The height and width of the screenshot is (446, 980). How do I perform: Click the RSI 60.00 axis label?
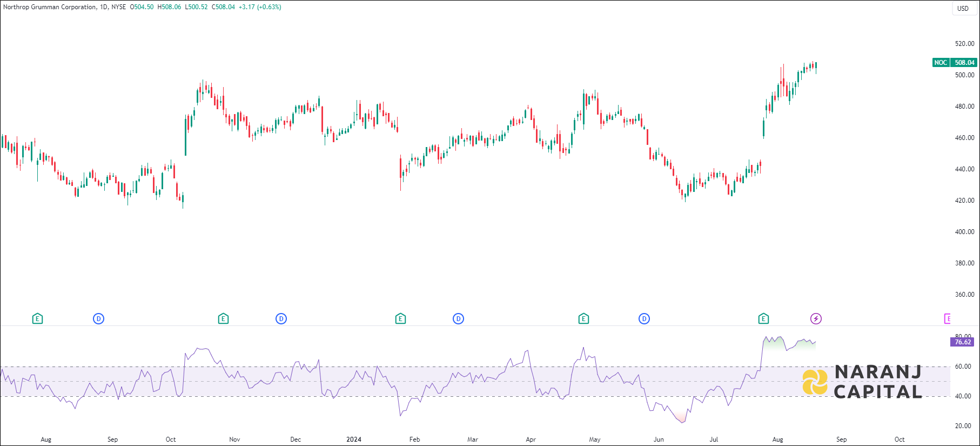click(963, 367)
